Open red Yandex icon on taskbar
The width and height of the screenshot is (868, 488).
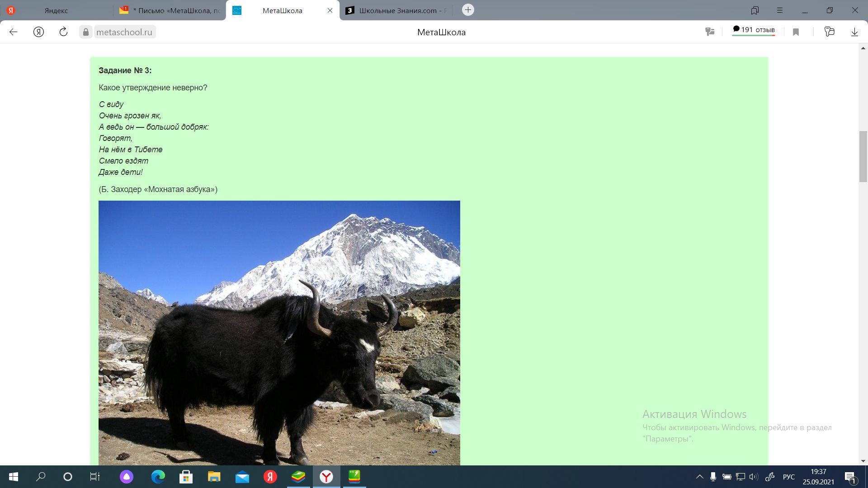coord(270,477)
